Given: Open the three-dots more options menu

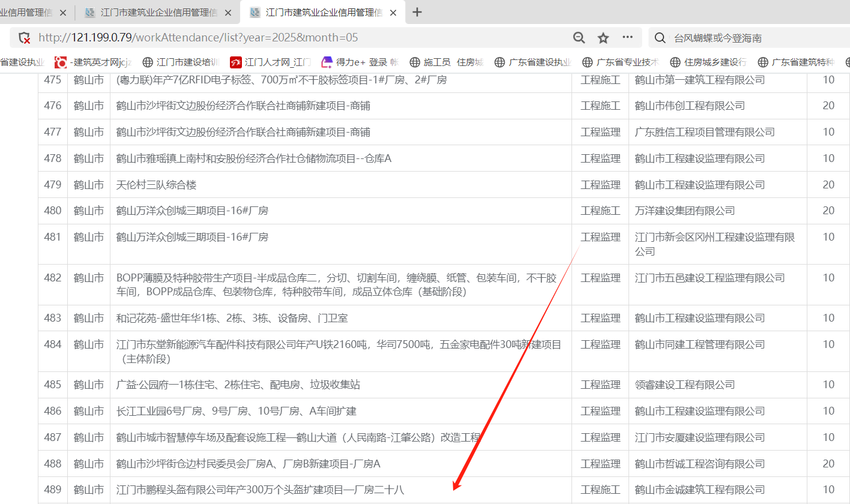Looking at the screenshot, I should pos(627,37).
